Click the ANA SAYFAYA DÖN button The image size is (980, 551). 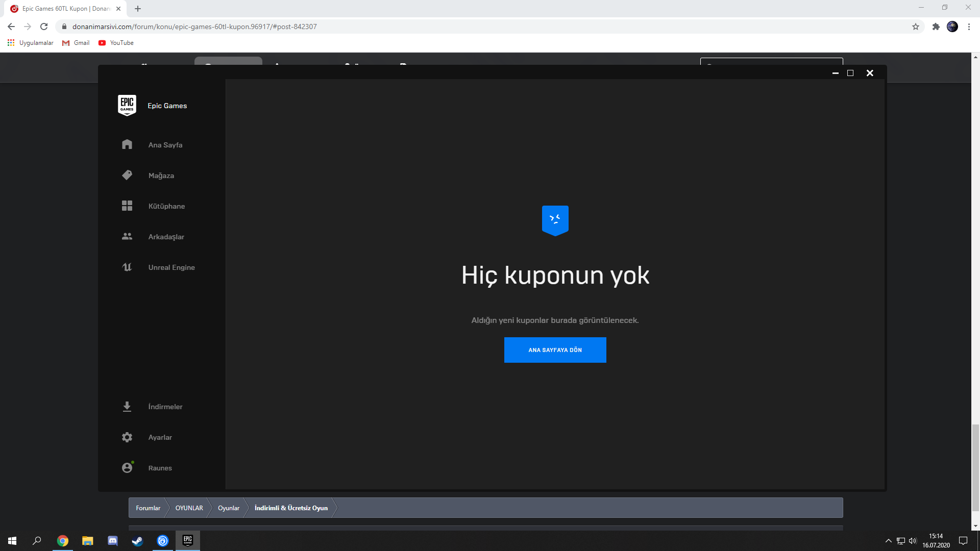coord(555,350)
